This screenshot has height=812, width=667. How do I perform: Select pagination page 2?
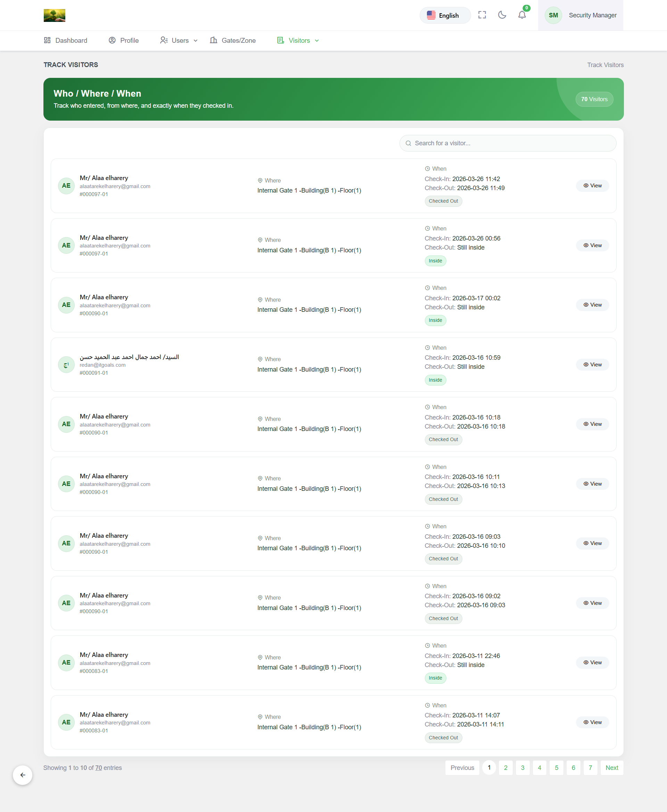(x=505, y=768)
